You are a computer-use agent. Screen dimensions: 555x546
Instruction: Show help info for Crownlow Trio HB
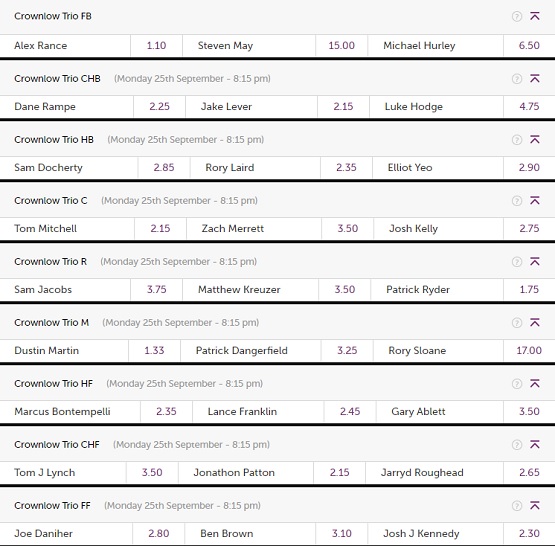coord(517,140)
